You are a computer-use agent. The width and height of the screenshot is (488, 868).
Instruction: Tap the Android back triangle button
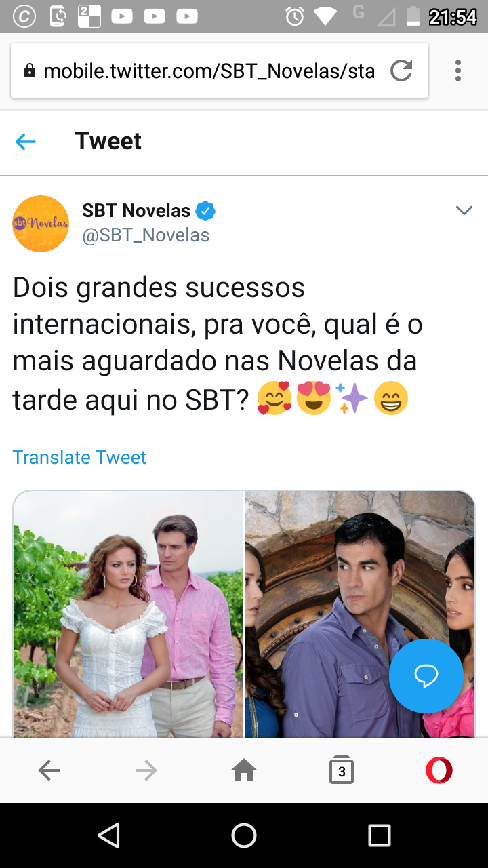108,835
